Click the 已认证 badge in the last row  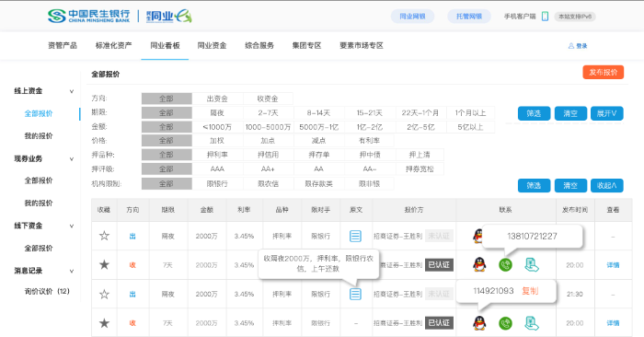(x=439, y=323)
